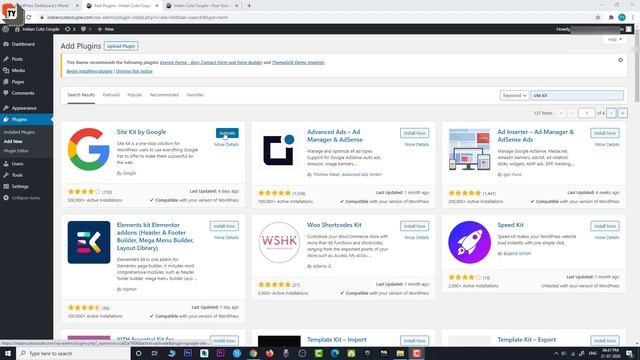The height and width of the screenshot is (360, 640).
Task: Click the Elements kit Elementor logo
Action: (89, 242)
